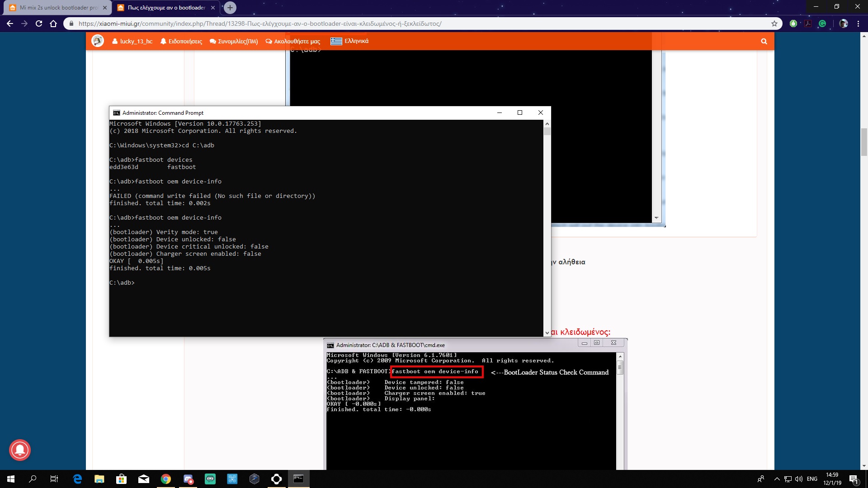Screen dimensions: 868x488
Task: Click the bookmark star in address bar
Action: (774, 23)
